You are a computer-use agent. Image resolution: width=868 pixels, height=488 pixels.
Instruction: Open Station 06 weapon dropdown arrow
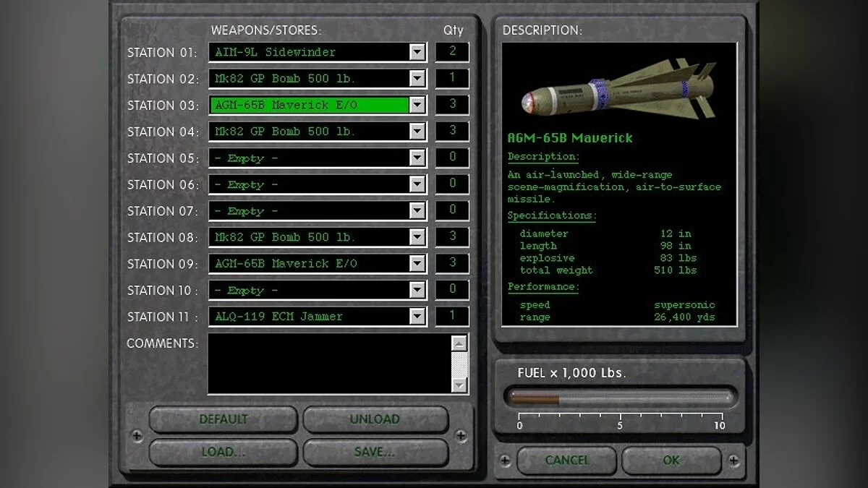coord(417,184)
